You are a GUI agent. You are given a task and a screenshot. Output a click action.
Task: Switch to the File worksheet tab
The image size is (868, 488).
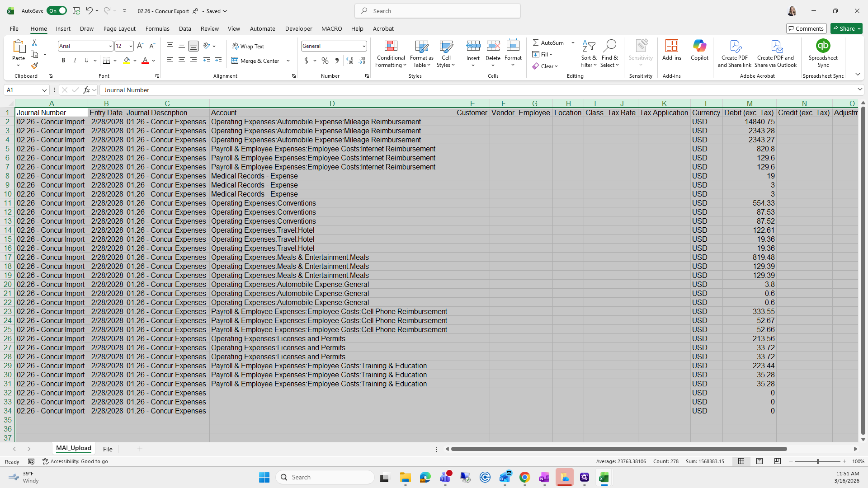(x=108, y=449)
